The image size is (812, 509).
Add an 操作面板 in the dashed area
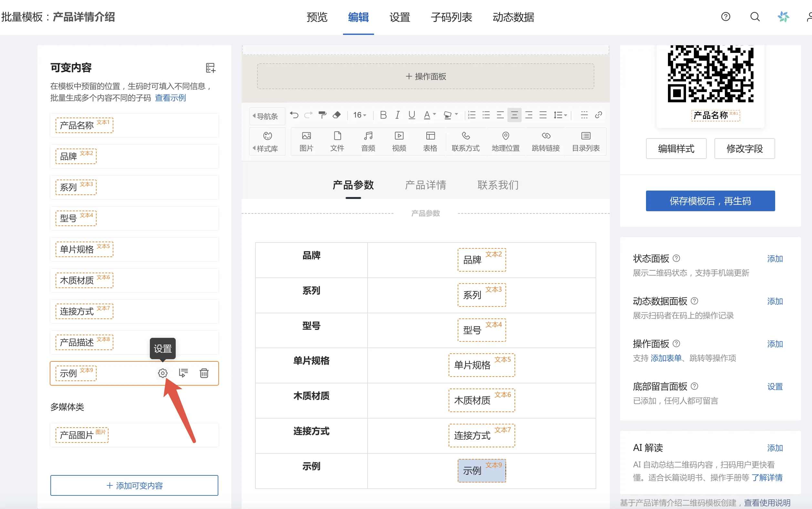point(425,77)
